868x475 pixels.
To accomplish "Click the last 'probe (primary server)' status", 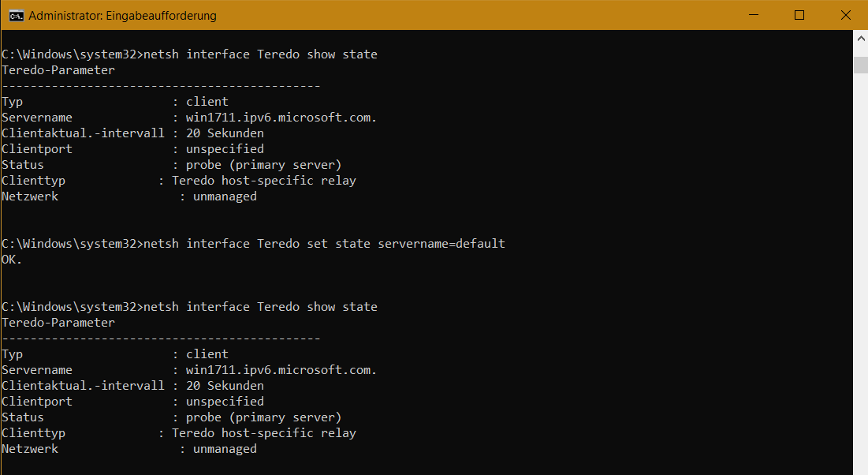I will (263, 417).
